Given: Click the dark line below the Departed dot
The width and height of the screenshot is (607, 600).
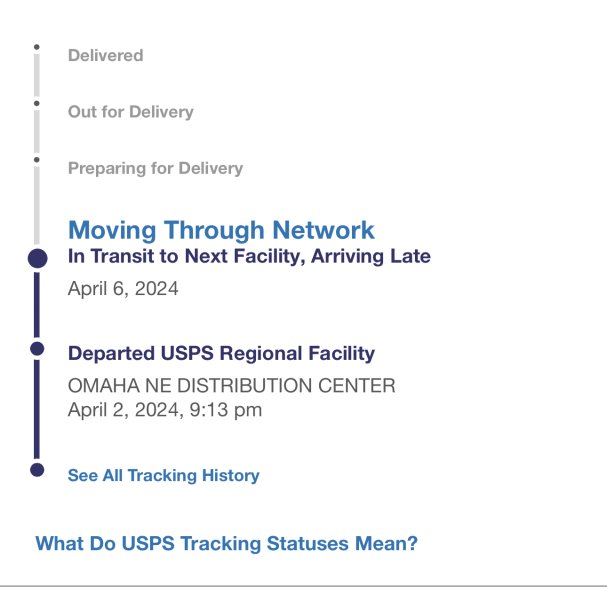Looking at the screenshot, I should pyautogui.click(x=37, y=408).
